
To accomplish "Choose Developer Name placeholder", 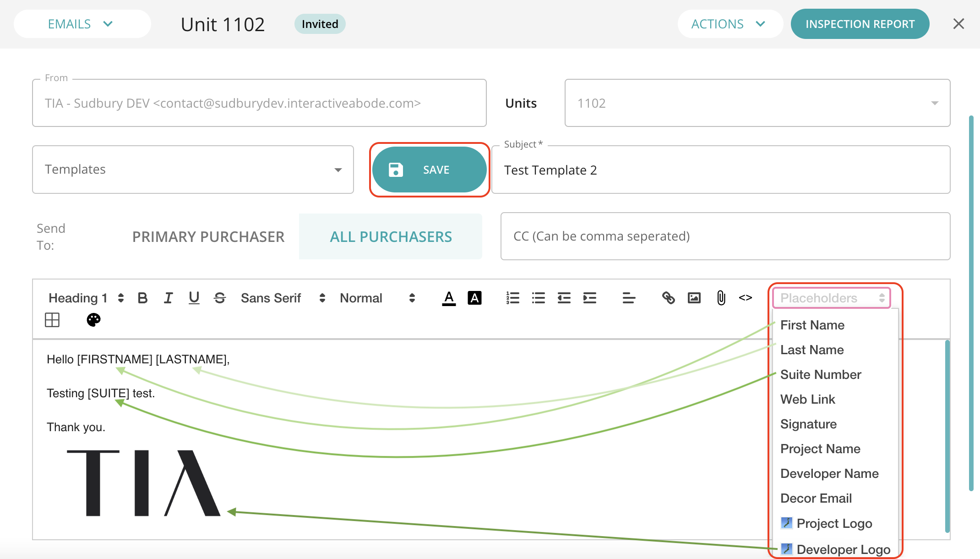I will click(x=829, y=474).
